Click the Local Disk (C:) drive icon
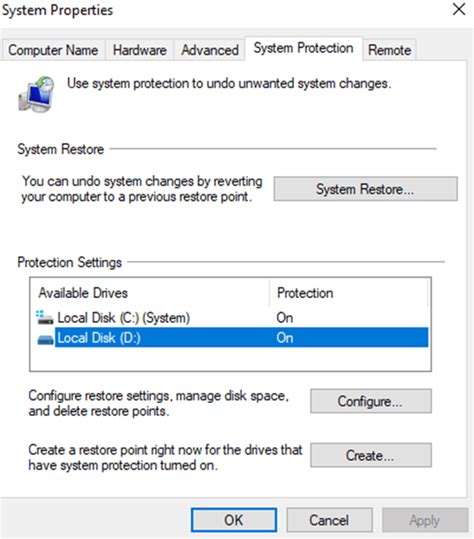The height and width of the screenshot is (539, 474). point(45,318)
